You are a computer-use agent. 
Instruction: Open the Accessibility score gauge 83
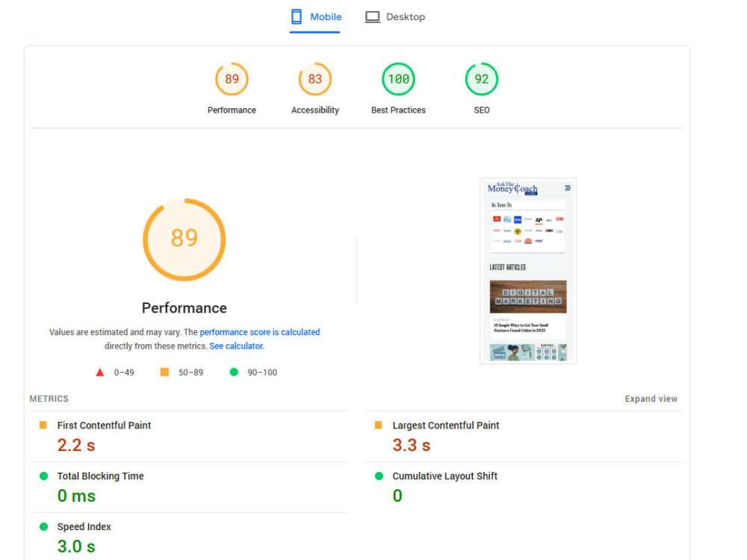[x=315, y=79]
